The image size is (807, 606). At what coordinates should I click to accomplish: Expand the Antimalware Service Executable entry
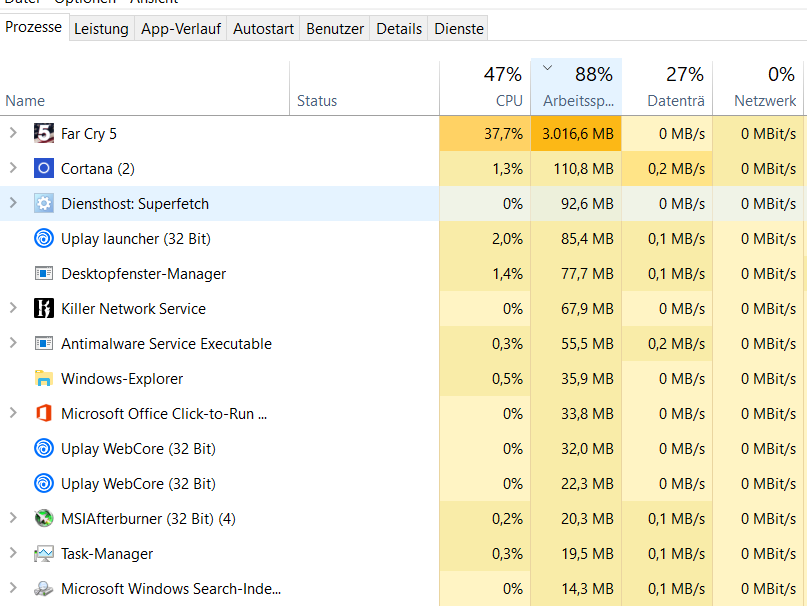coord(13,343)
